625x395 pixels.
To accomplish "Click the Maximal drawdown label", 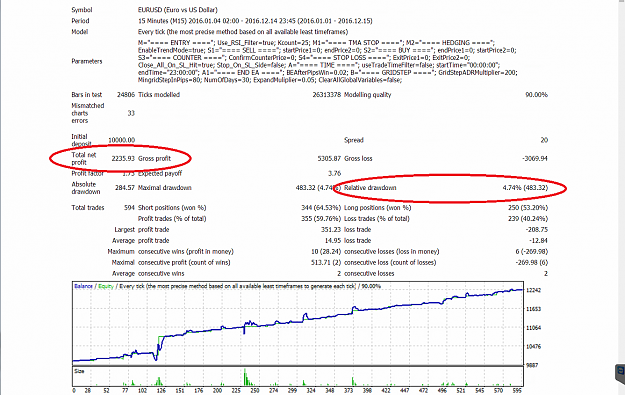I will click(165, 188).
